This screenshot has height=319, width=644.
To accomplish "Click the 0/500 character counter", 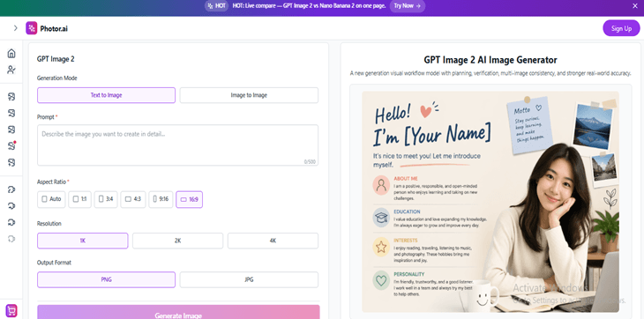I will pos(310,162).
